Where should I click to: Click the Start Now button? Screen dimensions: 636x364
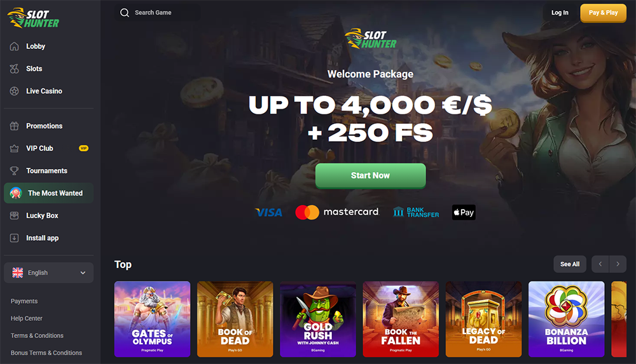tap(370, 175)
